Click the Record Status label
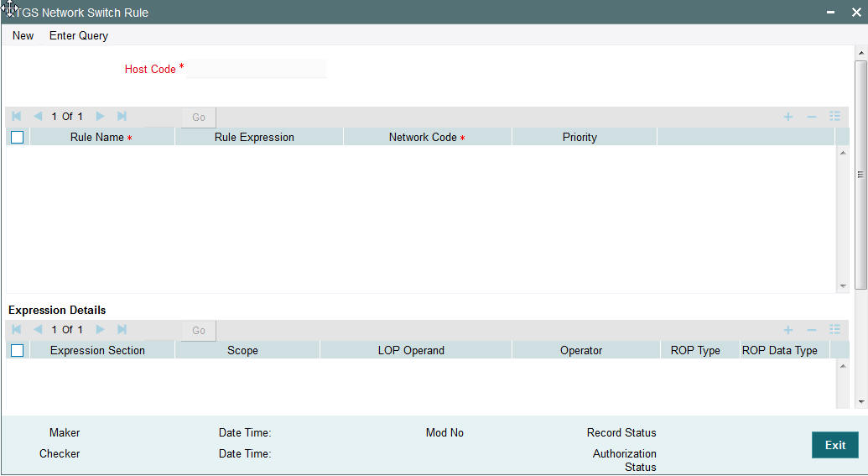 click(x=621, y=433)
